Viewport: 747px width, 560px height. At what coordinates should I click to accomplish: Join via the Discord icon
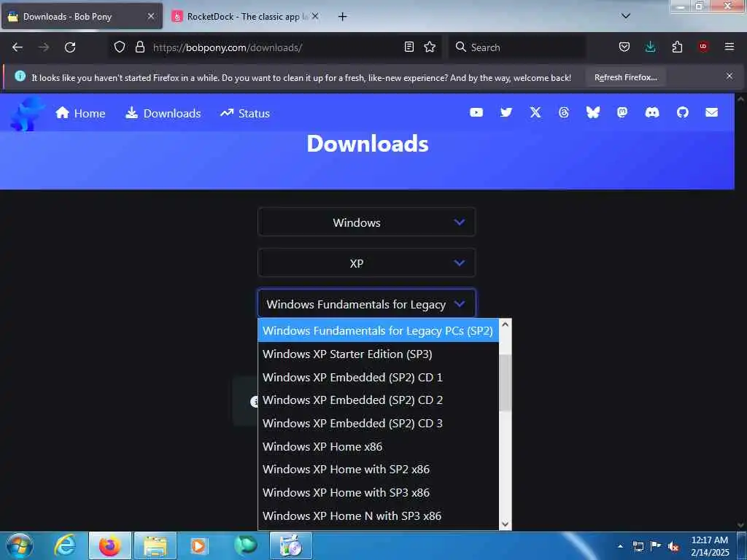pyautogui.click(x=651, y=112)
